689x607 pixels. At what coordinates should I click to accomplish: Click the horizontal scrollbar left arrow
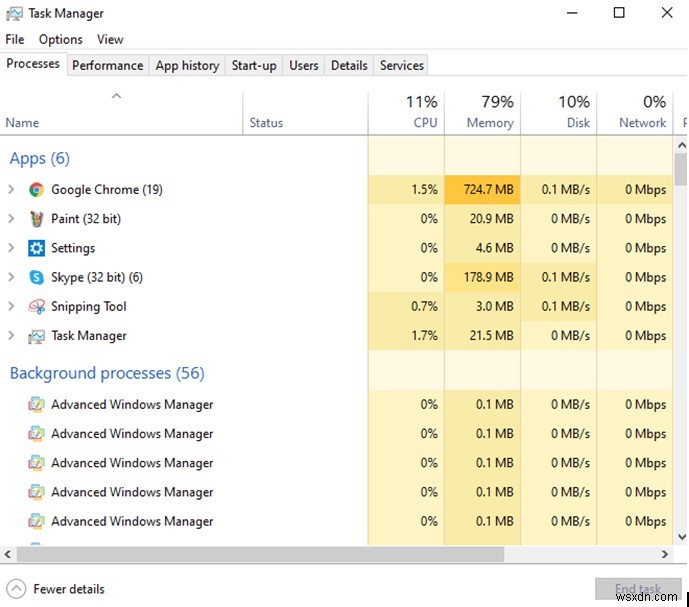pos(7,555)
